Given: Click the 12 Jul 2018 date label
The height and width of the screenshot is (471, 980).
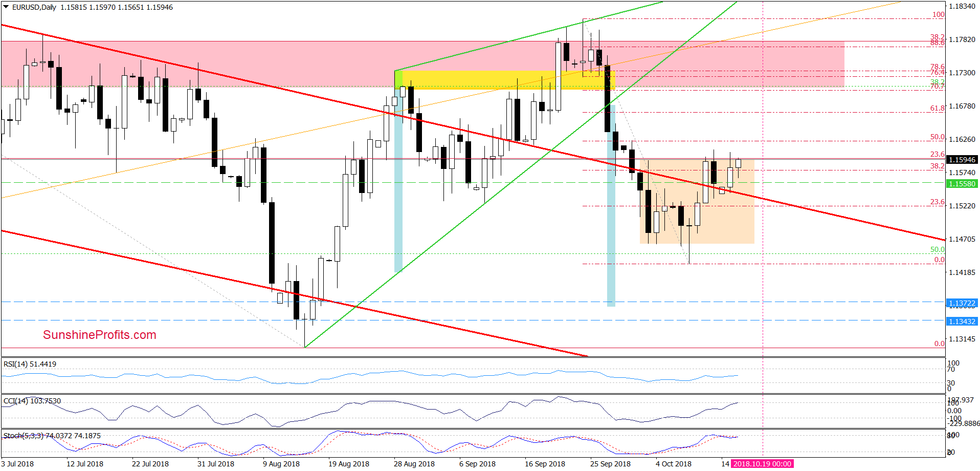Looking at the screenshot, I should pos(85,464).
